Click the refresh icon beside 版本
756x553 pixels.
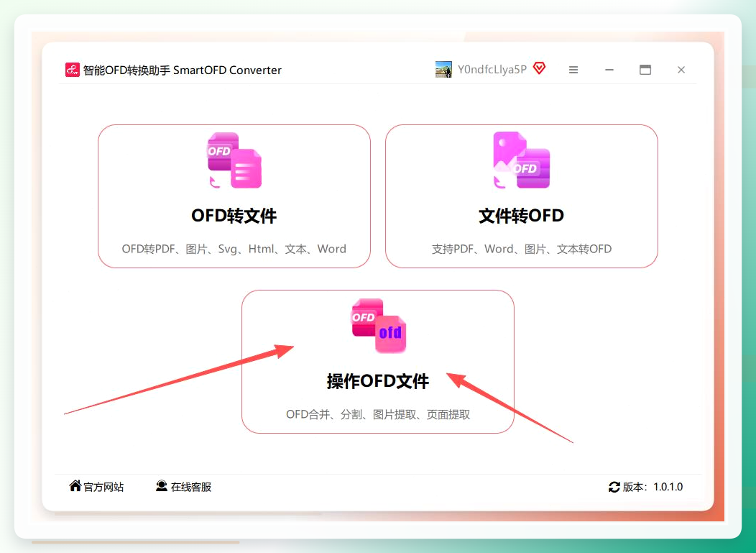pos(614,487)
